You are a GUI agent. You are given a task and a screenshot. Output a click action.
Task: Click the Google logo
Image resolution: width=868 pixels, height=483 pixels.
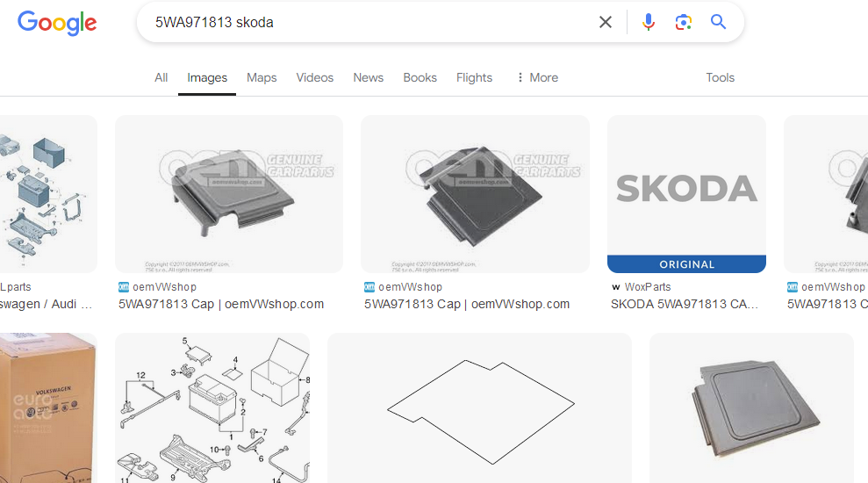point(57,23)
